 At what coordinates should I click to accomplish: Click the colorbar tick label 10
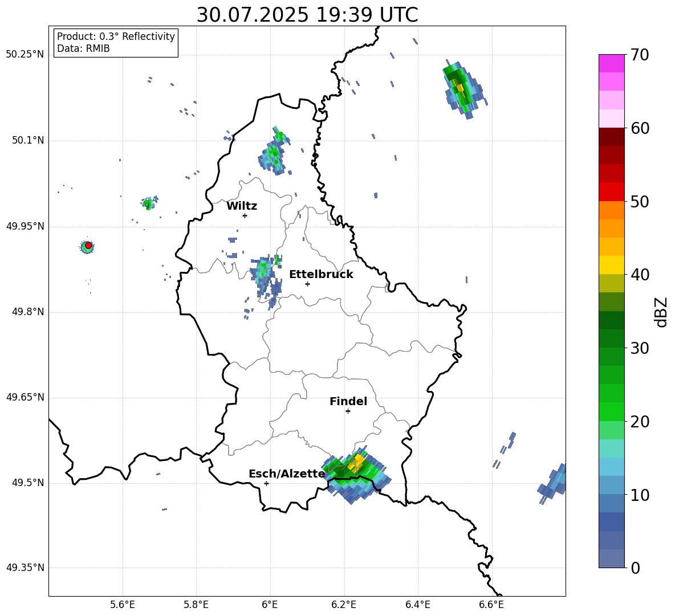click(640, 495)
